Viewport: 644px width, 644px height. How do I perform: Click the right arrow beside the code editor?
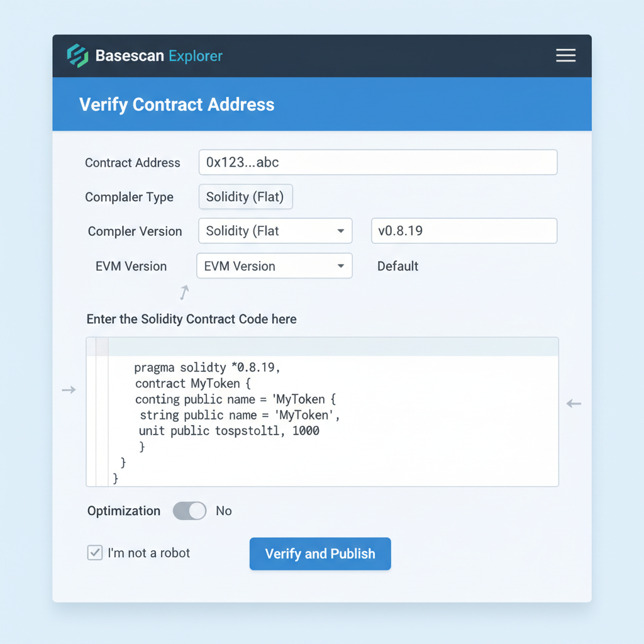(574, 404)
